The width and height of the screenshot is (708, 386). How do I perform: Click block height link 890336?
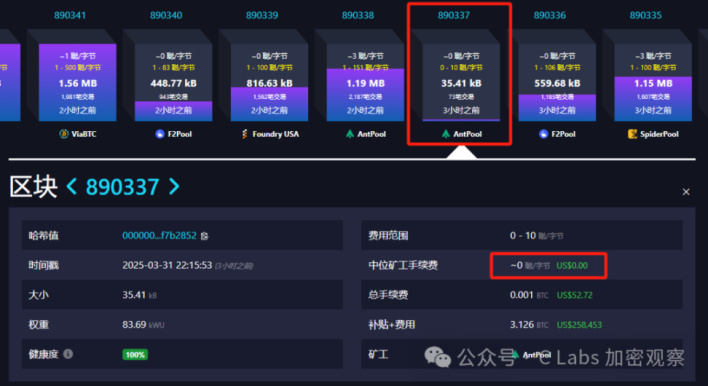click(x=550, y=15)
